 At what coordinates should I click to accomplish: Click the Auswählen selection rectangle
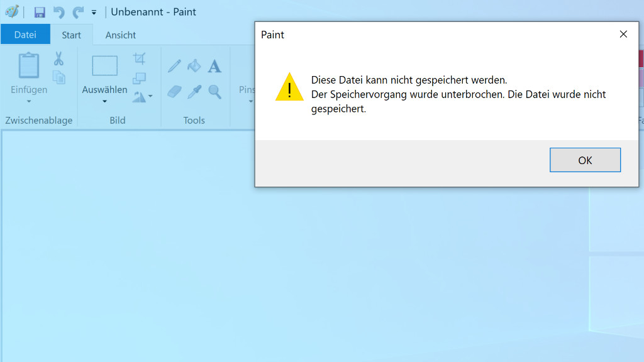(105, 65)
